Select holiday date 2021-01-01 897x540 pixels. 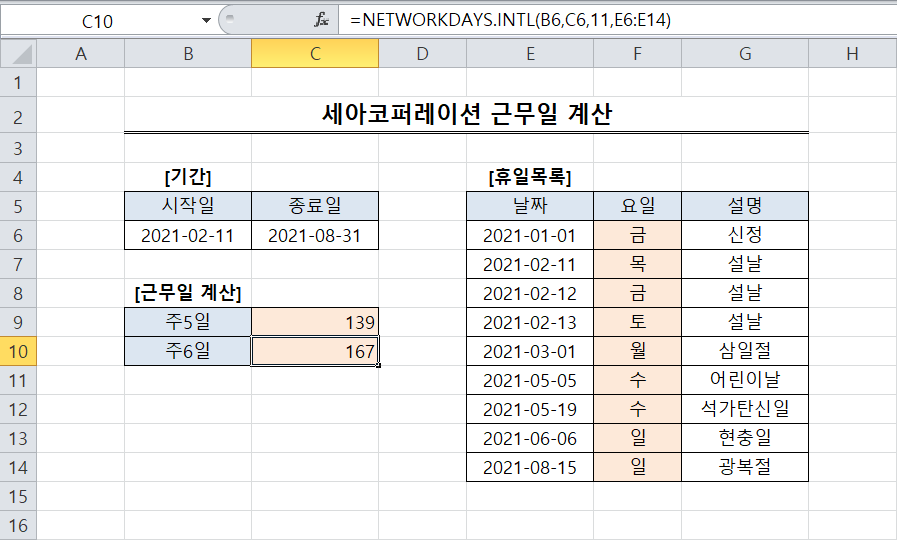coord(530,235)
